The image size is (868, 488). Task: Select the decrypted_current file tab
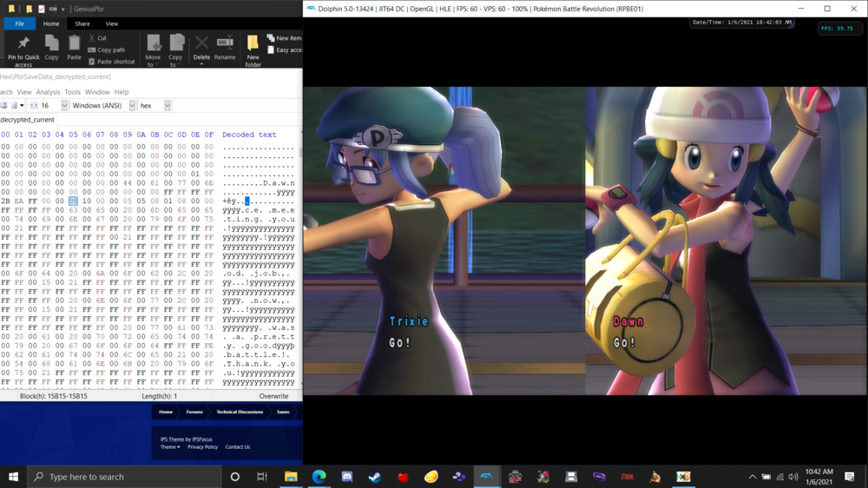click(x=27, y=120)
